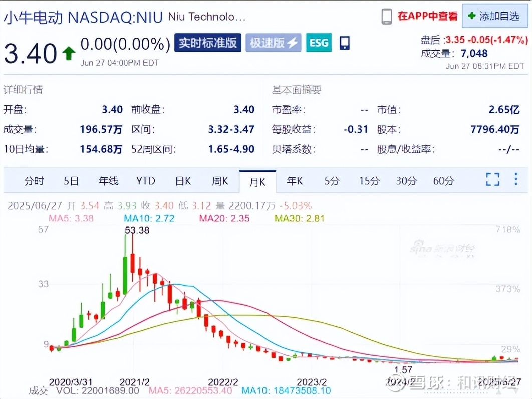Click the 2021/2 date axis label
Screen dimensions: 532x399
pos(135,382)
